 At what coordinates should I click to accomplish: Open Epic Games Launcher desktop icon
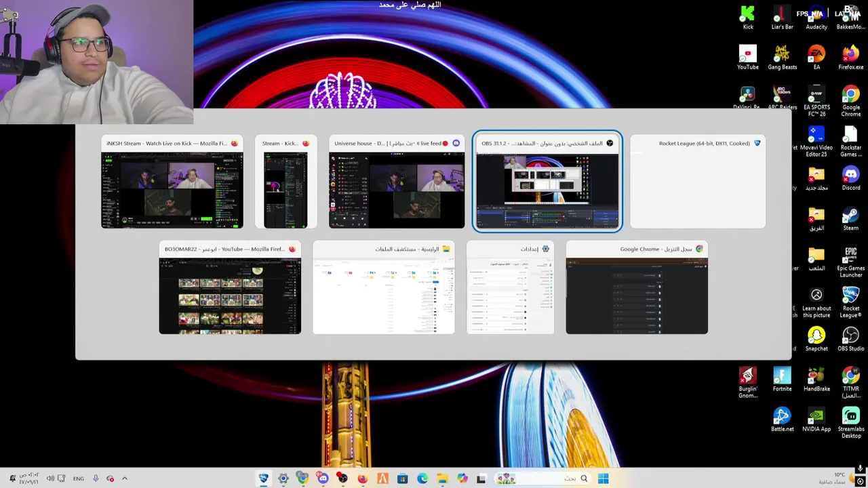point(850,262)
